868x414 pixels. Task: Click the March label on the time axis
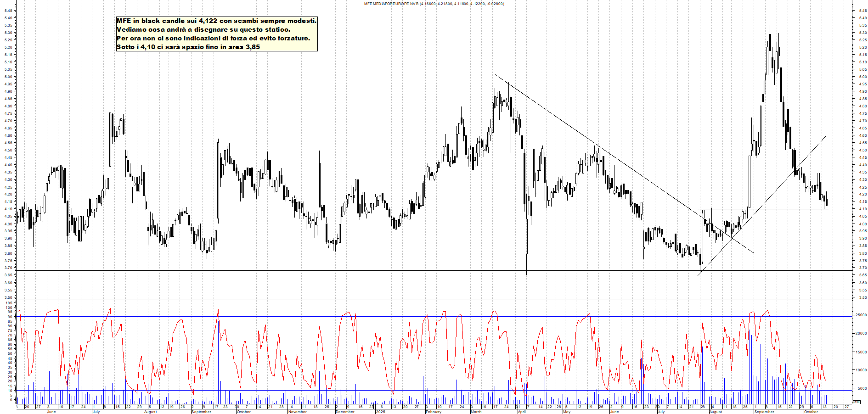476,412
